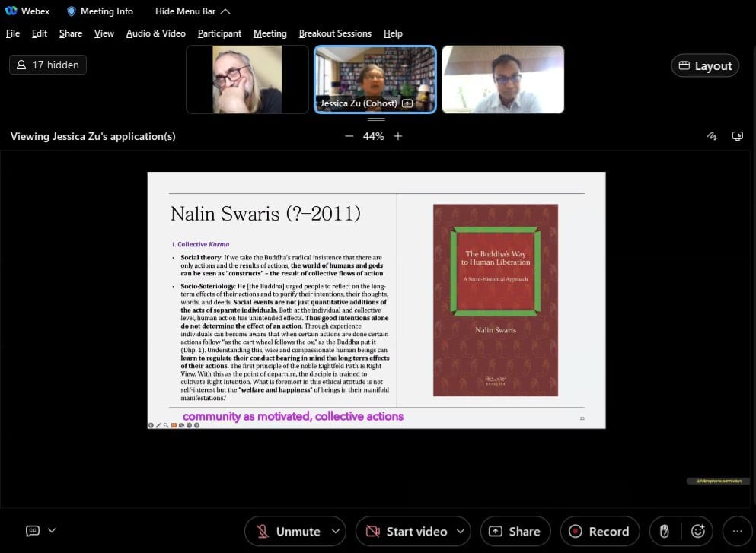
Task: Click the closed captions icon
Action: [x=33, y=531]
